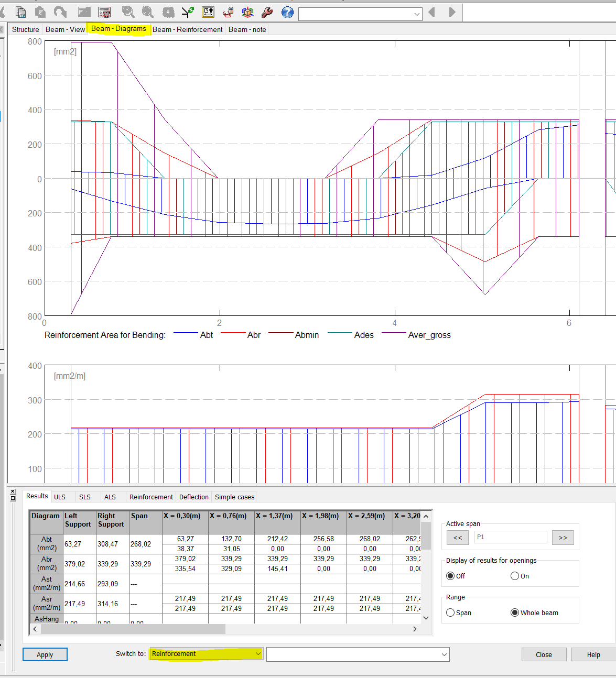Advance to the next span with >> button
The width and height of the screenshot is (616, 678).
(x=563, y=537)
